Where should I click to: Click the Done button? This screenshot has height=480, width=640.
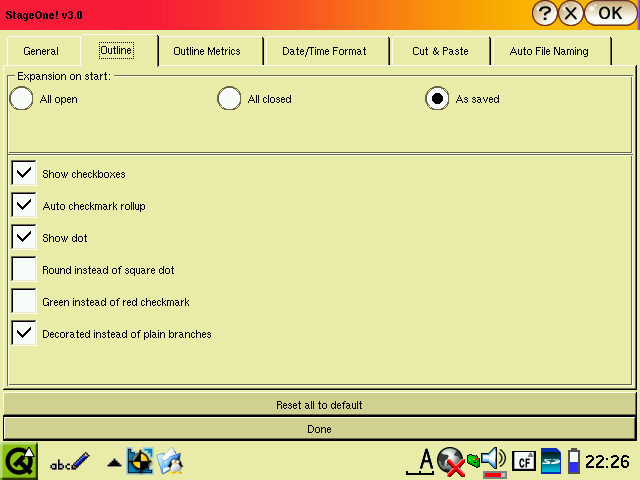pos(320,429)
